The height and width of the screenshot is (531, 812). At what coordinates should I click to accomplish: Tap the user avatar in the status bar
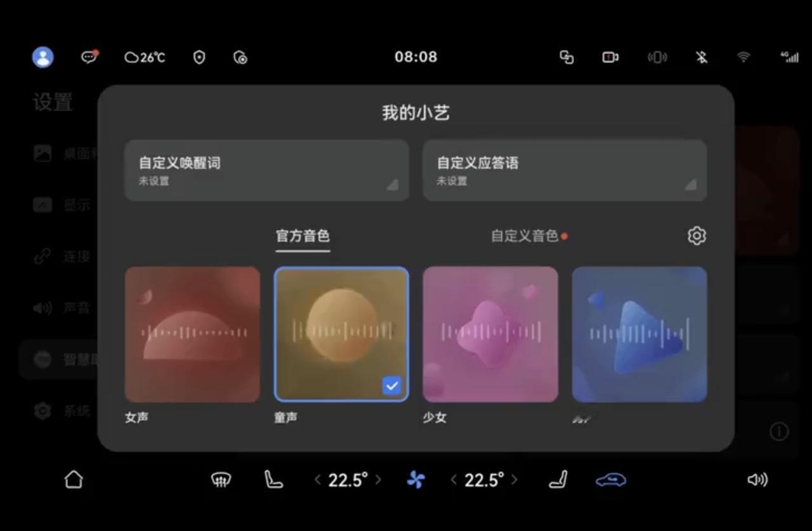42,56
